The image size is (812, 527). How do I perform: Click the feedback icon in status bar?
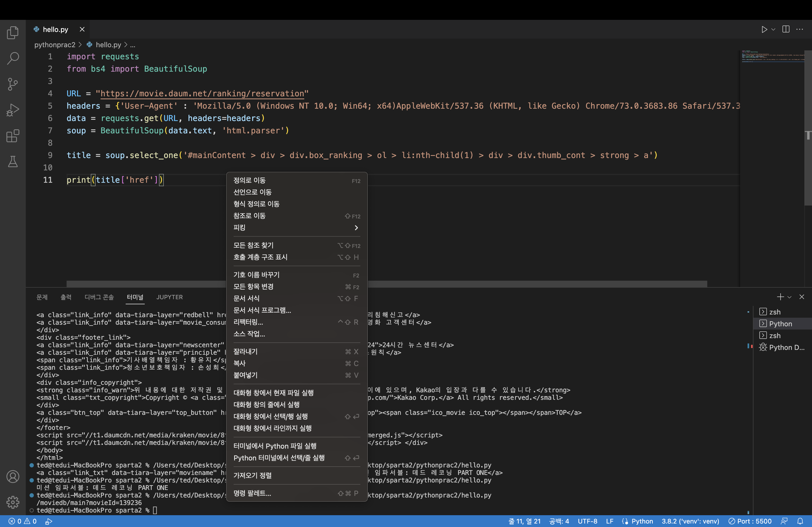coord(784,521)
